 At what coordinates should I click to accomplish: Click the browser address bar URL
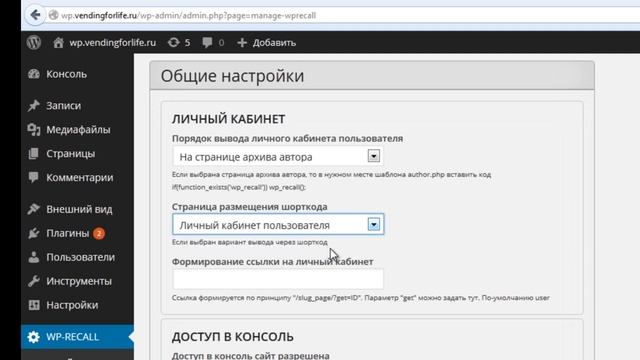(188, 16)
